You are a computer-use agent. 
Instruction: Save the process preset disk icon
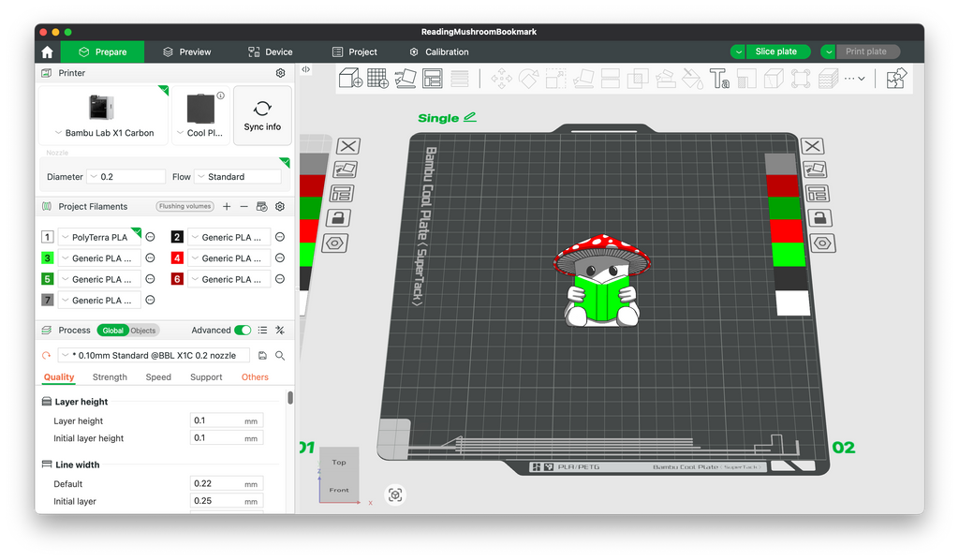[x=262, y=355]
